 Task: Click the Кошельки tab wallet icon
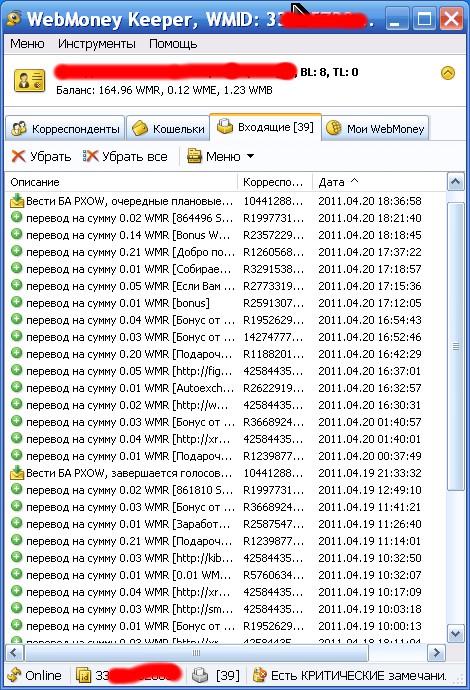click(140, 128)
